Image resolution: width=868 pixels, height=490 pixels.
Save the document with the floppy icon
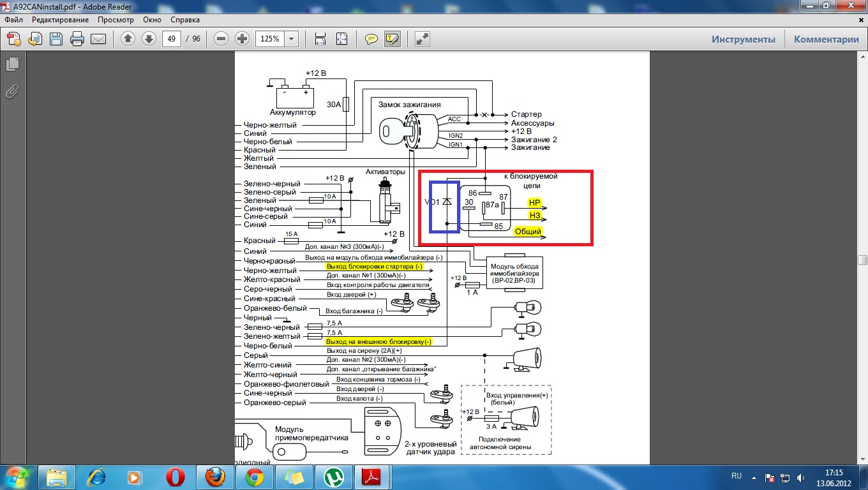pyautogui.click(x=56, y=39)
